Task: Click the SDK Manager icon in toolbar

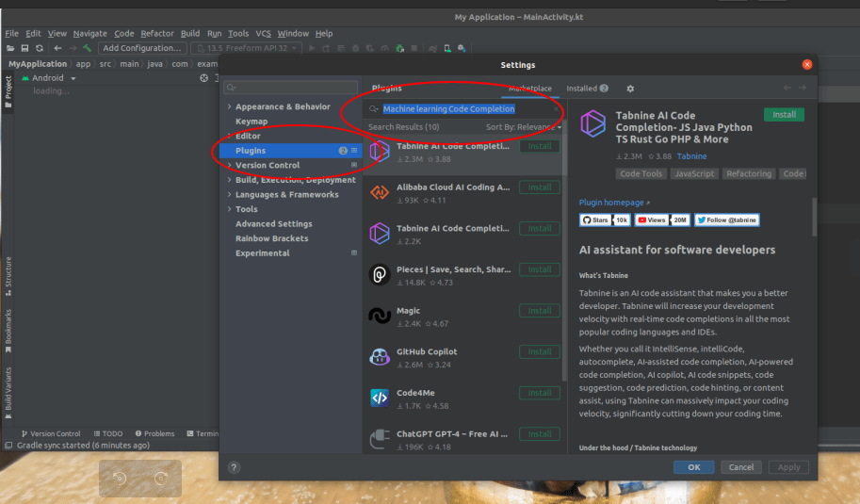Action: click(462, 48)
